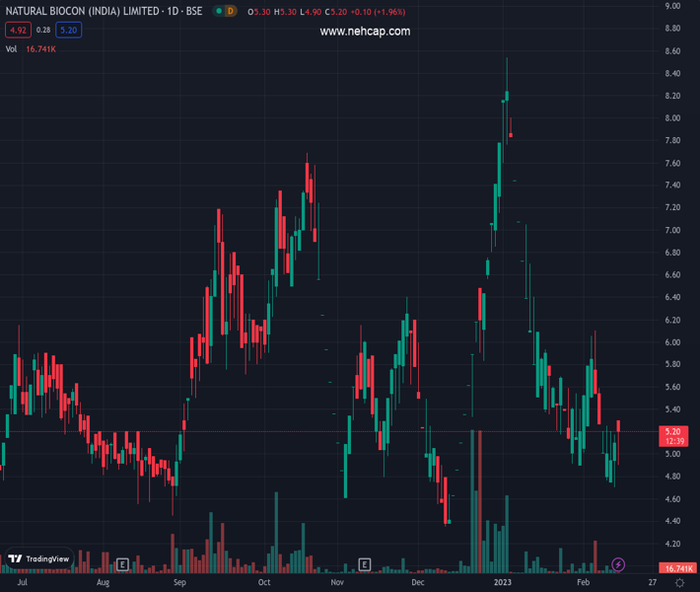Click the green market status dot
700x592 pixels.
pyautogui.click(x=217, y=11)
